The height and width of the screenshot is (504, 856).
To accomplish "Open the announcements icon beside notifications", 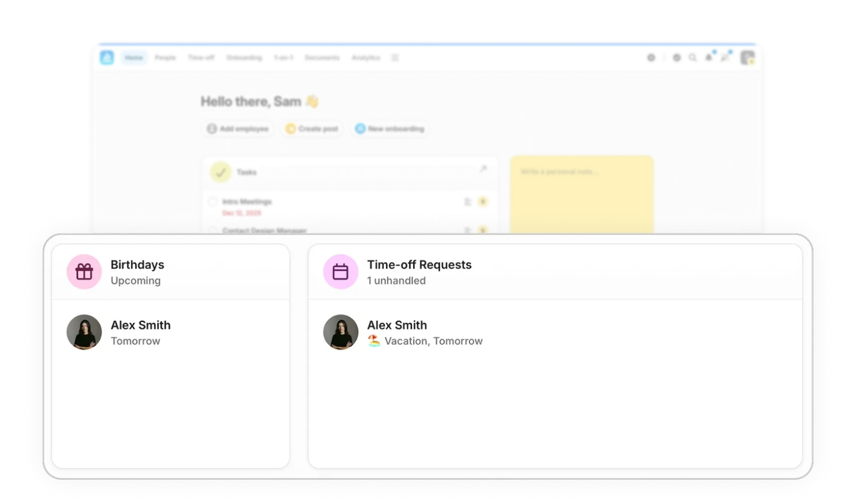I will point(724,57).
